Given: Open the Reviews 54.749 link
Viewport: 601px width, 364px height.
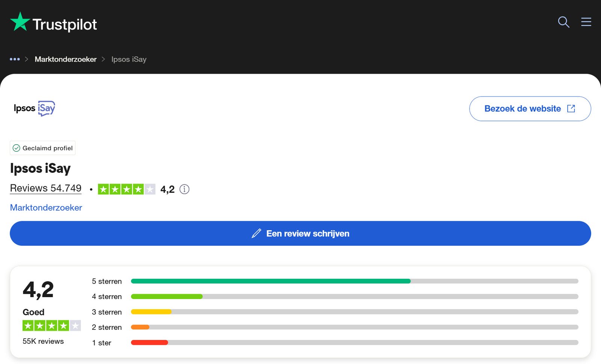Looking at the screenshot, I should 45,188.
